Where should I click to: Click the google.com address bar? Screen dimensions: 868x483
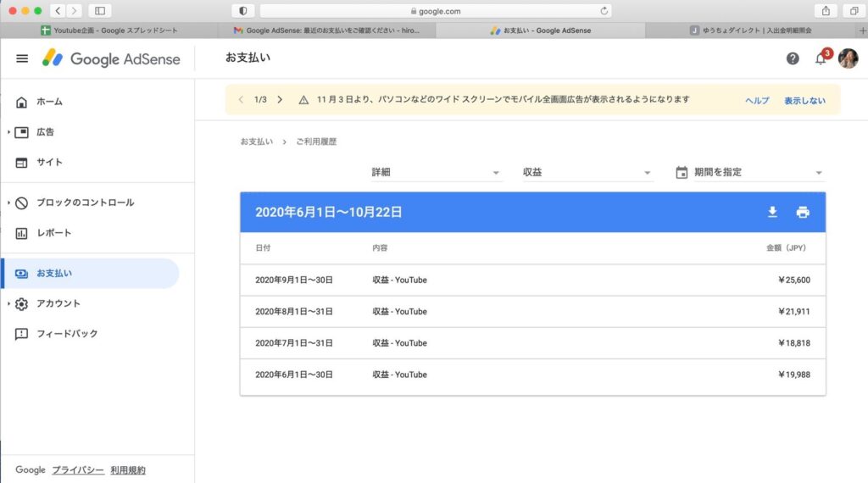point(436,10)
